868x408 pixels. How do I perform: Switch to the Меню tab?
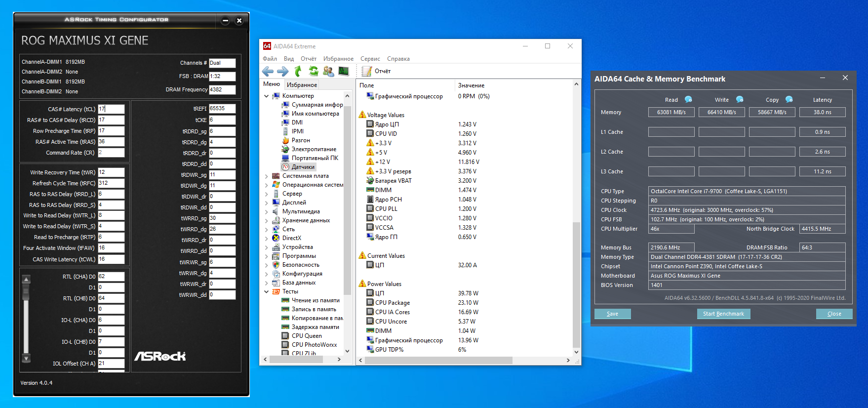pos(272,84)
